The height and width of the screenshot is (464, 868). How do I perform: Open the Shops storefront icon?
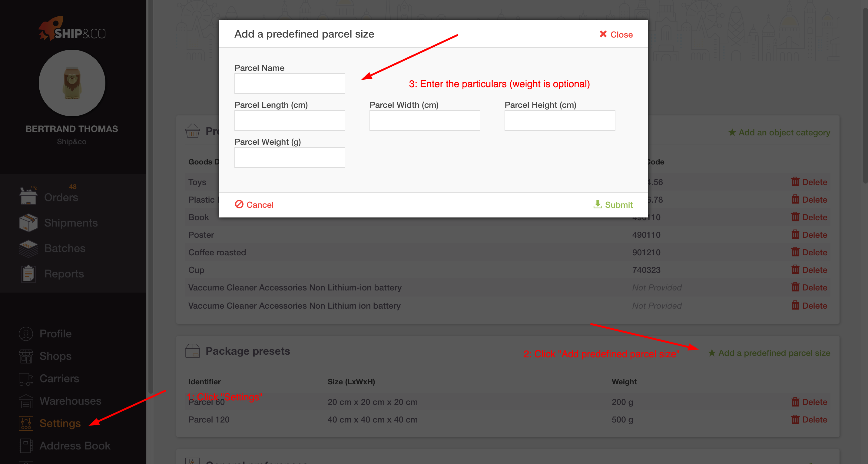[26, 356]
